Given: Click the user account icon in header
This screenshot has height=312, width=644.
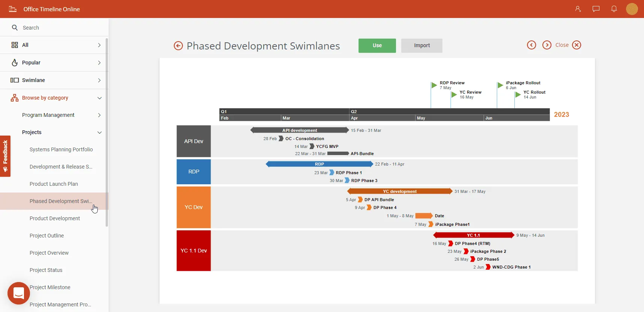Looking at the screenshot, I should [x=578, y=9].
